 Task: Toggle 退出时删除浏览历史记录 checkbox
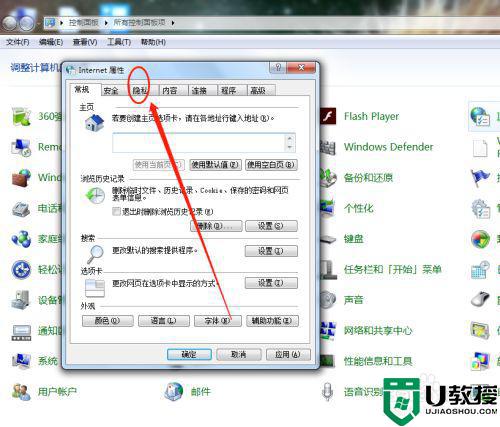(x=116, y=211)
